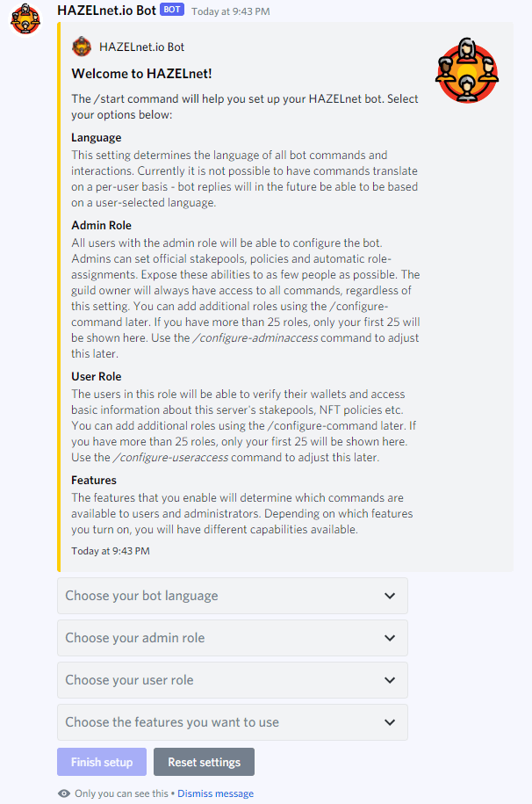
Task: Click the bold HAZELnet.io Bot username in the message header
Action: (106, 11)
